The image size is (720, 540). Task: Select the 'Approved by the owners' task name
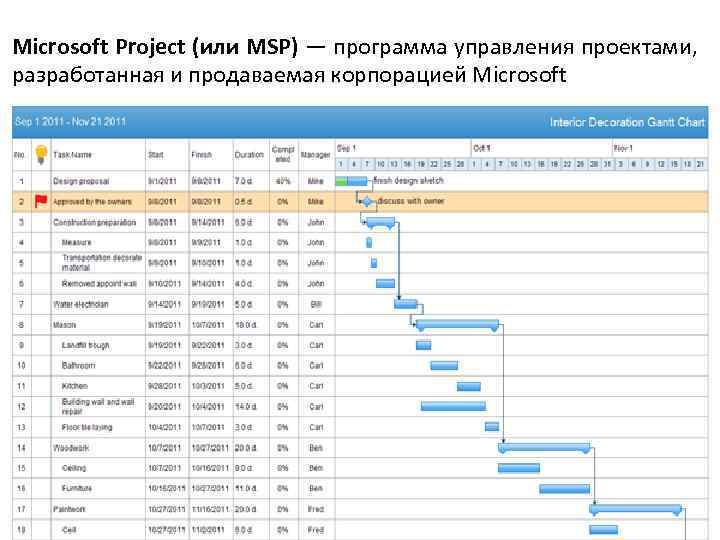(x=92, y=202)
